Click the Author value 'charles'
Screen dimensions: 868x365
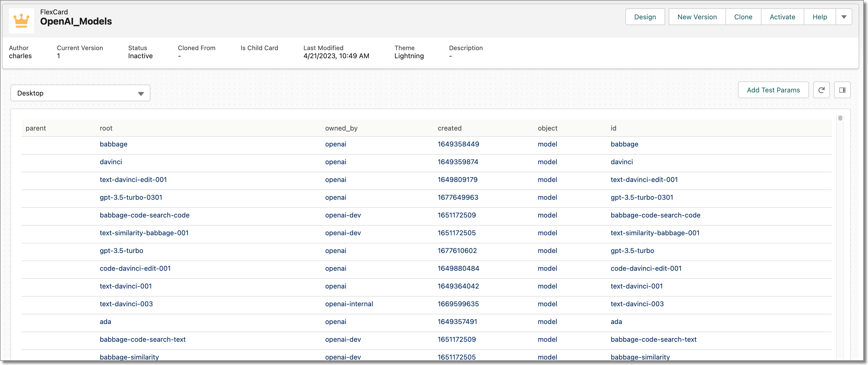coord(20,56)
